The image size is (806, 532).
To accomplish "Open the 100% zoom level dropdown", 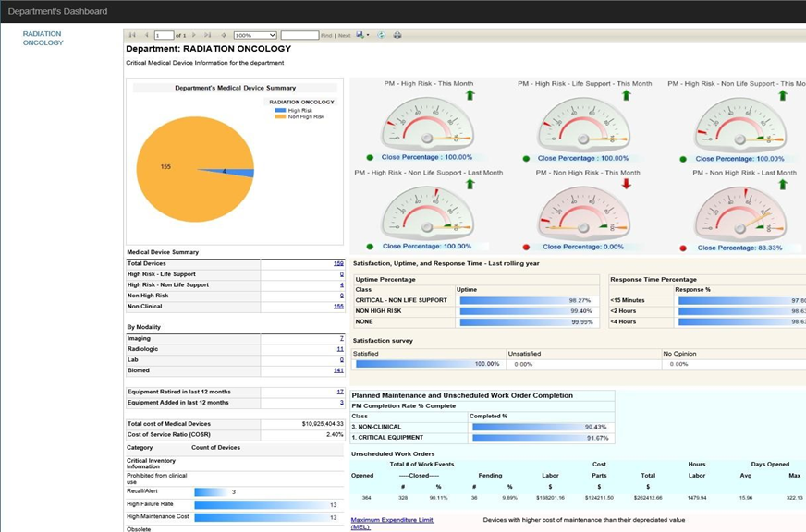I will [x=254, y=35].
